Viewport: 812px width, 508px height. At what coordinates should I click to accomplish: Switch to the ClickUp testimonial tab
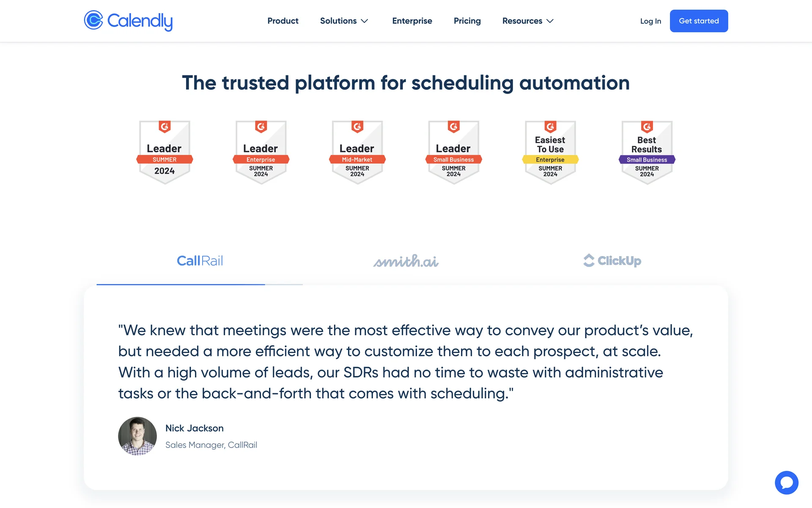pos(612,261)
